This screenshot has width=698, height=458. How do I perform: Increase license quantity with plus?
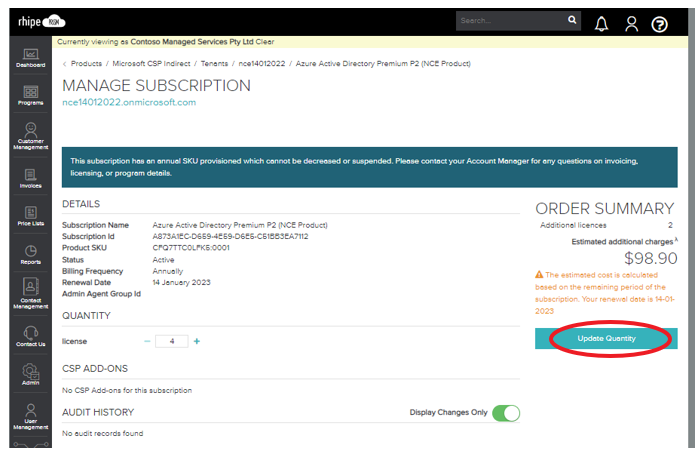(197, 341)
